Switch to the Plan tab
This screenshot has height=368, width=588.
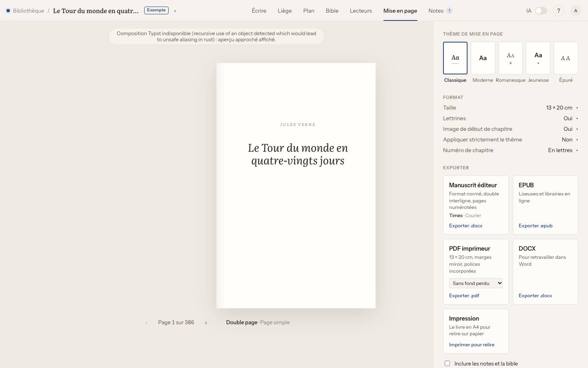point(309,11)
